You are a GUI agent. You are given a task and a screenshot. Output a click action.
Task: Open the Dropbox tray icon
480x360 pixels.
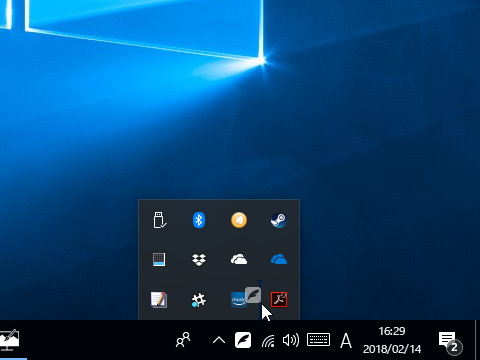(x=199, y=260)
